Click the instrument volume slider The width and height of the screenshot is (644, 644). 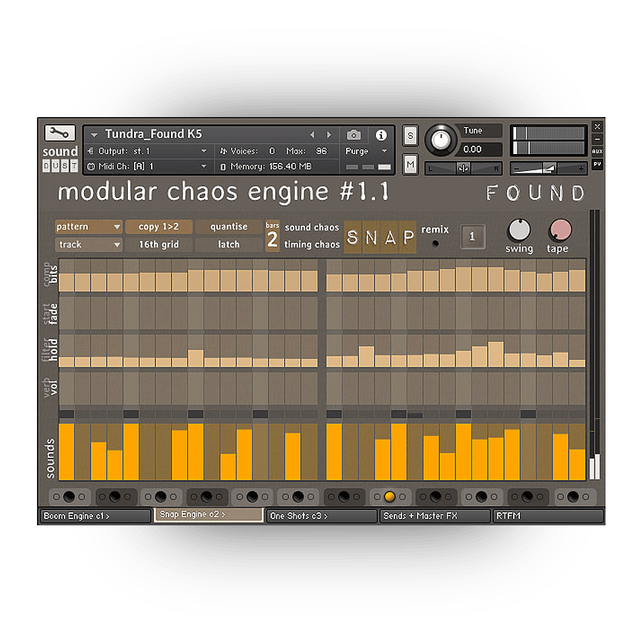548,169
